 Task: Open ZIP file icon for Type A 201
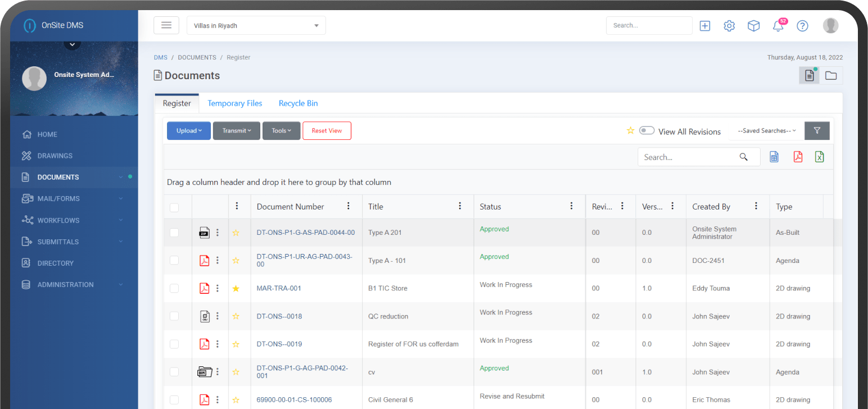point(205,233)
